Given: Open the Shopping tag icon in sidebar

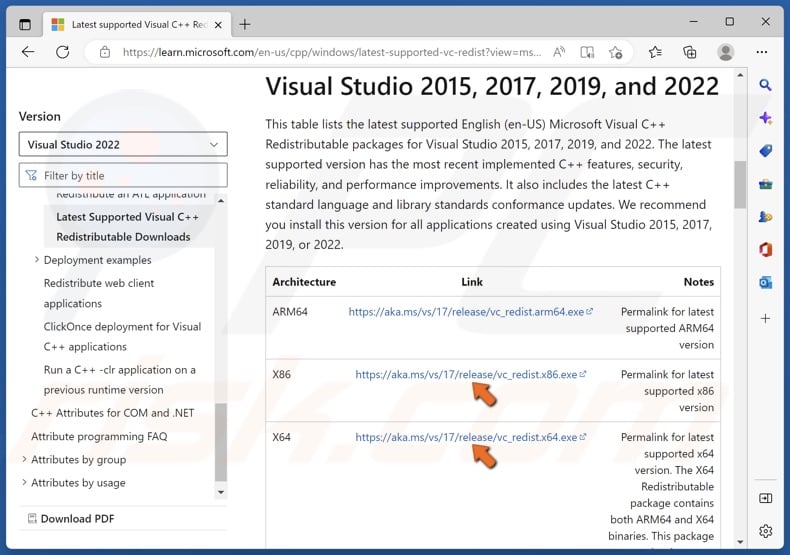Looking at the screenshot, I should 765,151.
